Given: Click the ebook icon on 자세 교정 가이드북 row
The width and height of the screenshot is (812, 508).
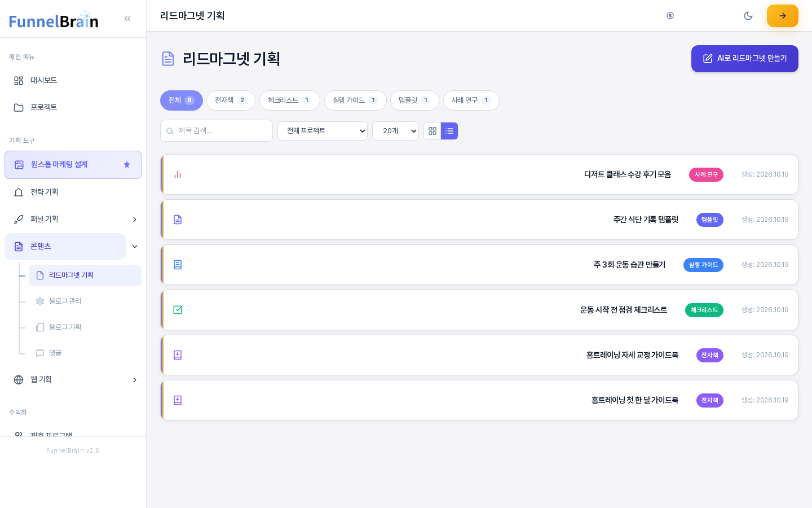Looking at the screenshot, I should click(178, 356).
